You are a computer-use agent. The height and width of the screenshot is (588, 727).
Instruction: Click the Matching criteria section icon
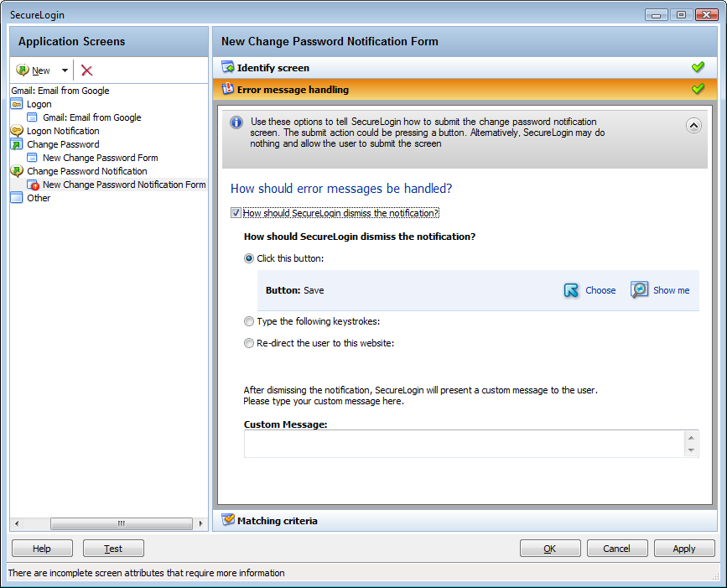[227, 520]
